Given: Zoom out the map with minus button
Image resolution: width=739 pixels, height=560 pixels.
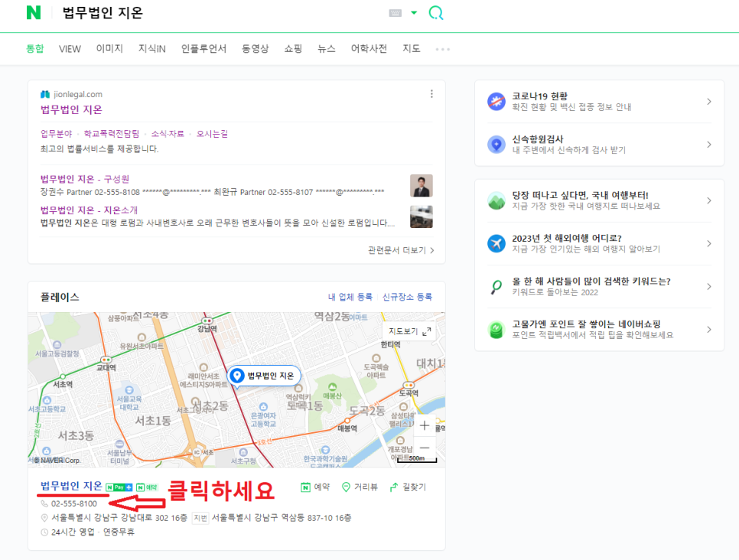Looking at the screenshot, I should [424, 448].
